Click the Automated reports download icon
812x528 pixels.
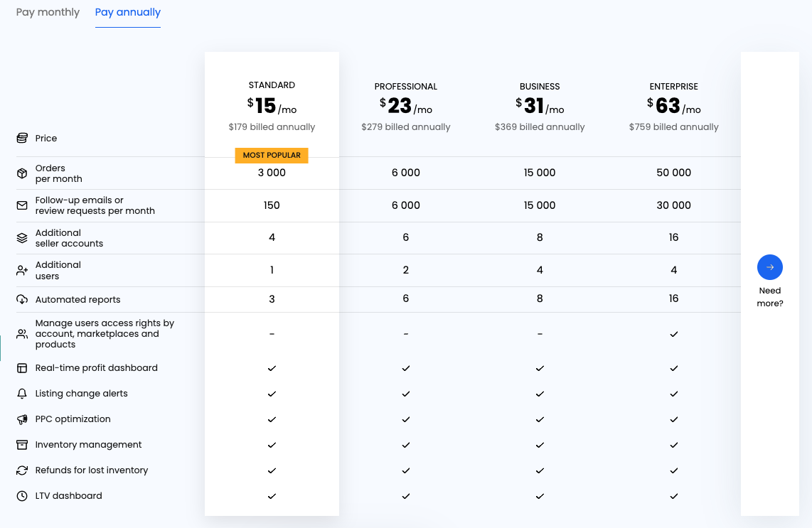point(22,300)
